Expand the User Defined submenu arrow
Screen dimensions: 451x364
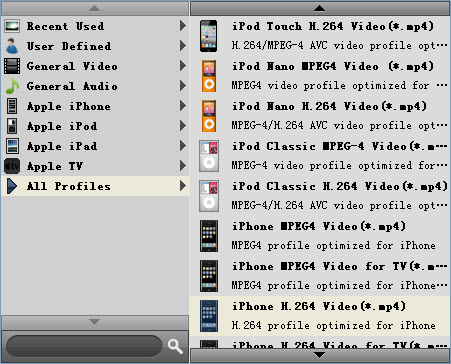(x=183, y=46)
